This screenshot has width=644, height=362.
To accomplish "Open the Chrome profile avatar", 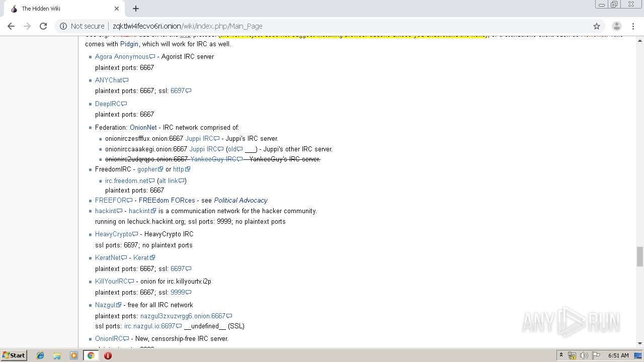I will pyautogui.click(x=616, y=26).
